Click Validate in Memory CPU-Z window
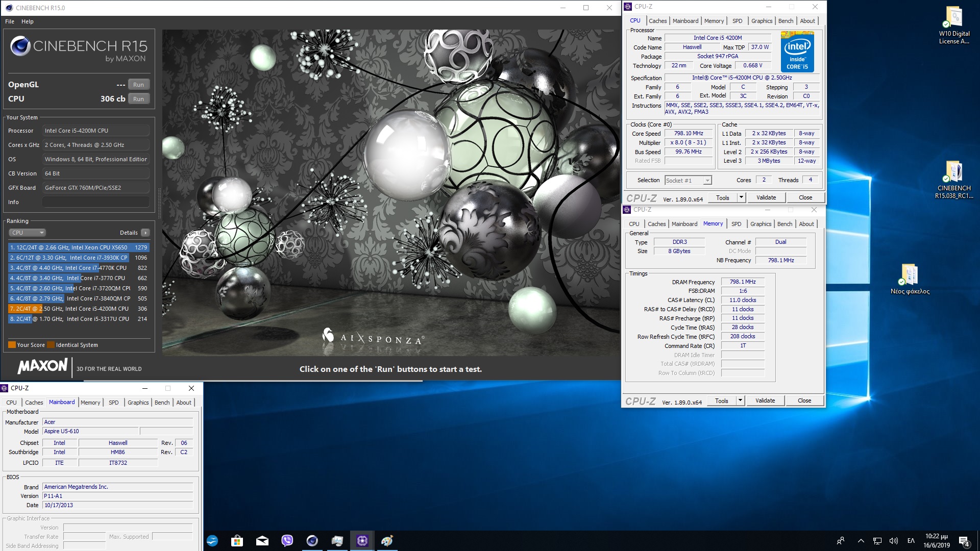 [765, 401]
